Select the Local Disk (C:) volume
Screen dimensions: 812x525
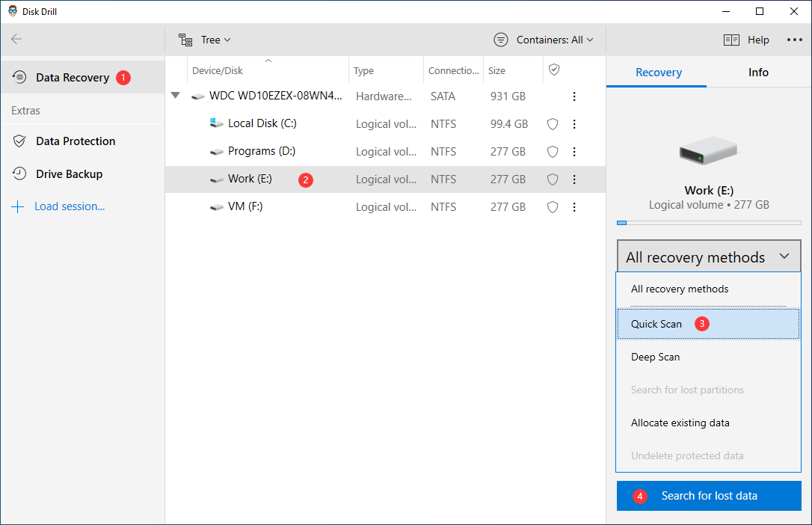(x=385, y=123)
